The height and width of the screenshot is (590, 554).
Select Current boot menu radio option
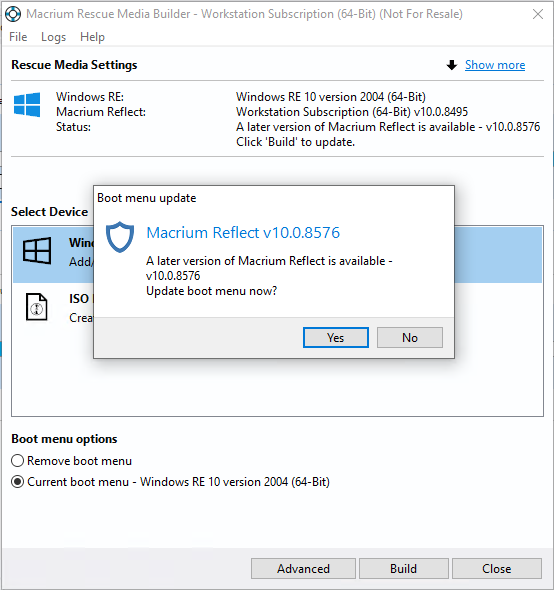tap(17, 482)
